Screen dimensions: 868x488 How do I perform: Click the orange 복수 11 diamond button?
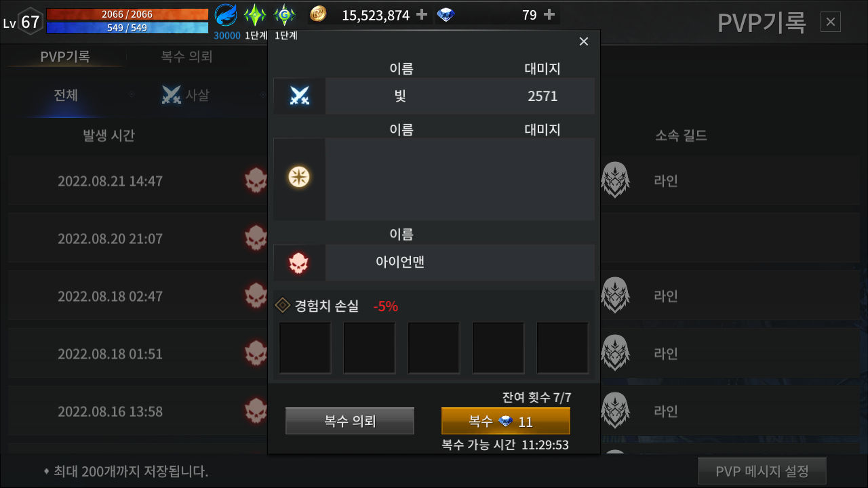pyautogui.click(x=506, y=421)
